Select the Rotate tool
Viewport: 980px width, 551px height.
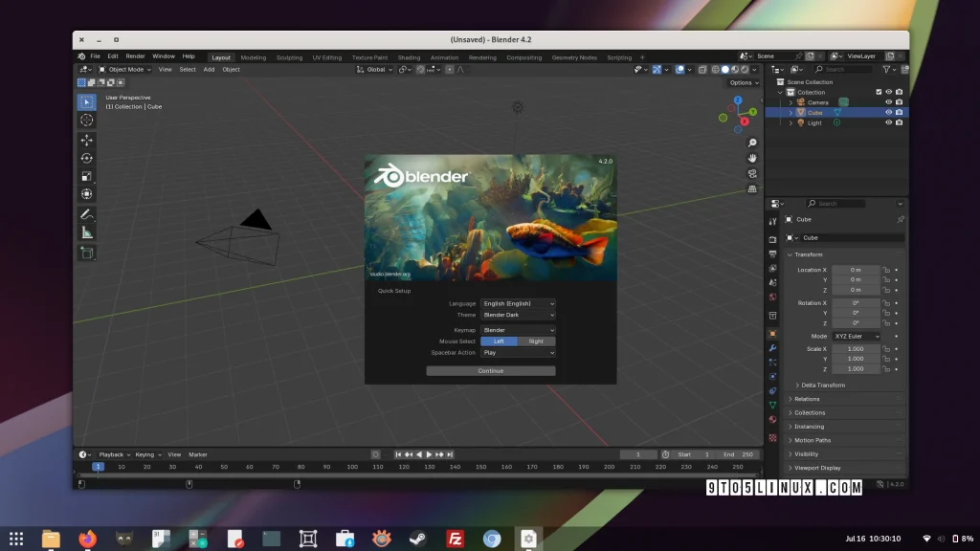pyautogui.click(x=87, y=158)
